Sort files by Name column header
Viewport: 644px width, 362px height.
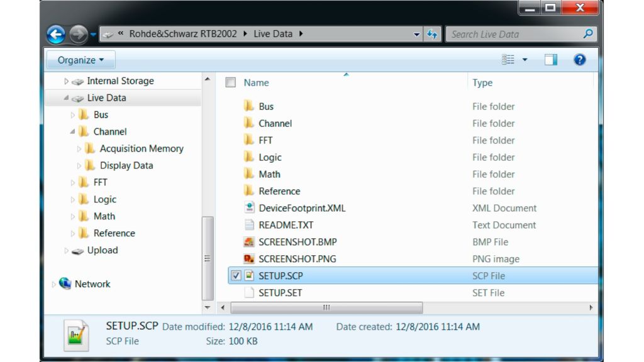tap(256, 82)
